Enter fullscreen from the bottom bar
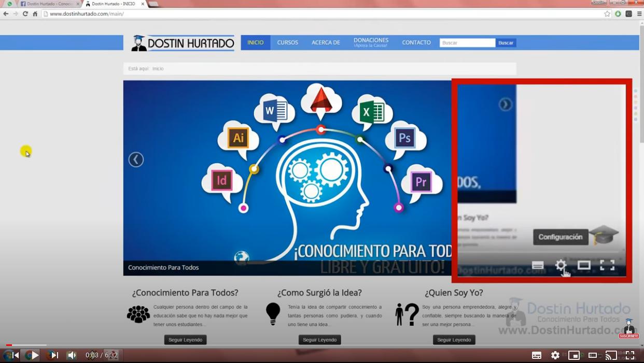 click(x=630, y=355)
